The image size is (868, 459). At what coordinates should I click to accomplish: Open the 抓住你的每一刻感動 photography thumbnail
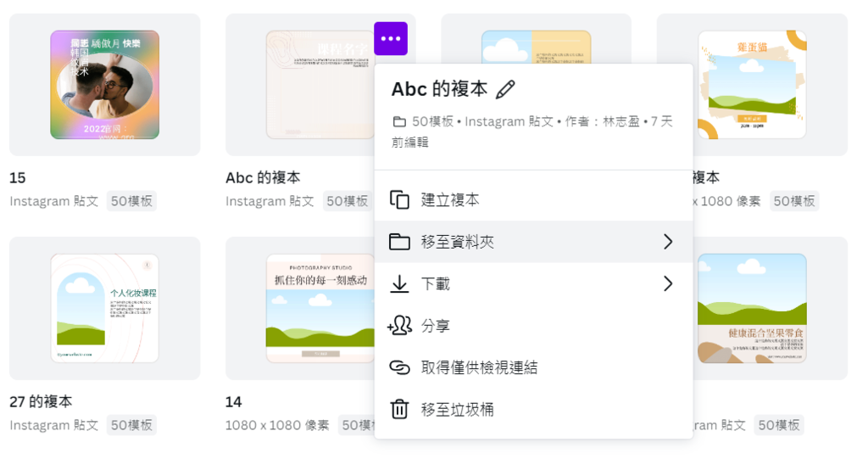(320, 308)
